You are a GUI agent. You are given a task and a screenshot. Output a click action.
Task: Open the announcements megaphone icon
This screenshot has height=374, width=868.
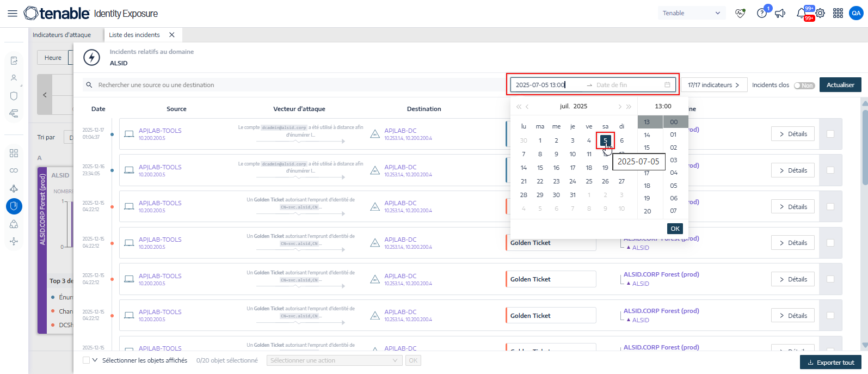780,14
